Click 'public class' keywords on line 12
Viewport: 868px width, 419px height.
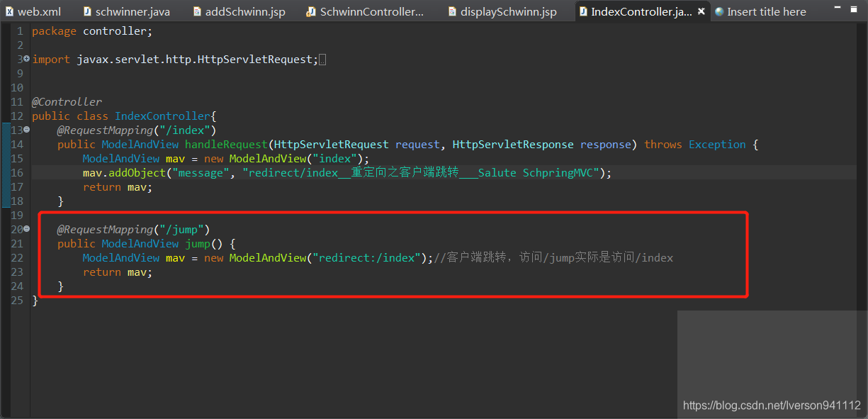(x=70, y=116)
